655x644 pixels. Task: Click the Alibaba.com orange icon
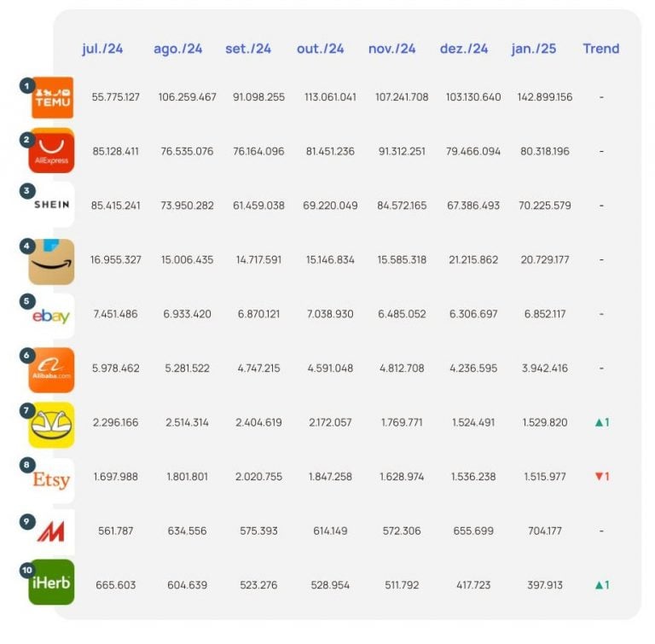pyautogui.click(x=52, y=370)
